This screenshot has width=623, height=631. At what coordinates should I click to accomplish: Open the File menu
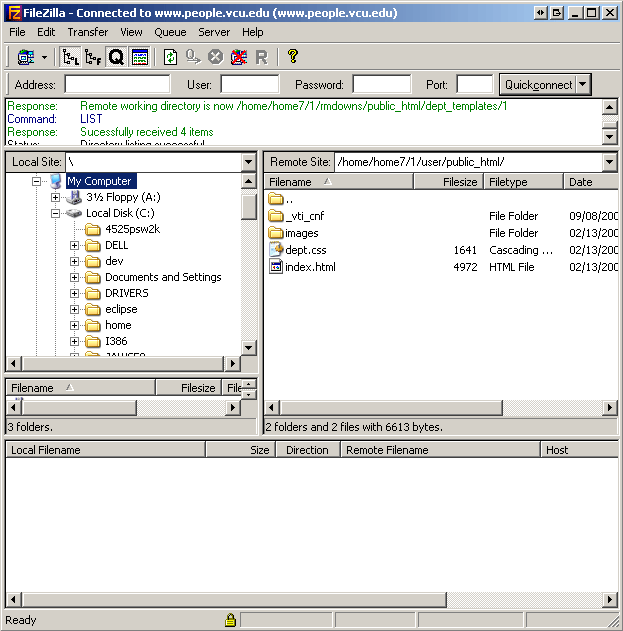pyautogui.click(x=17, y=32)
